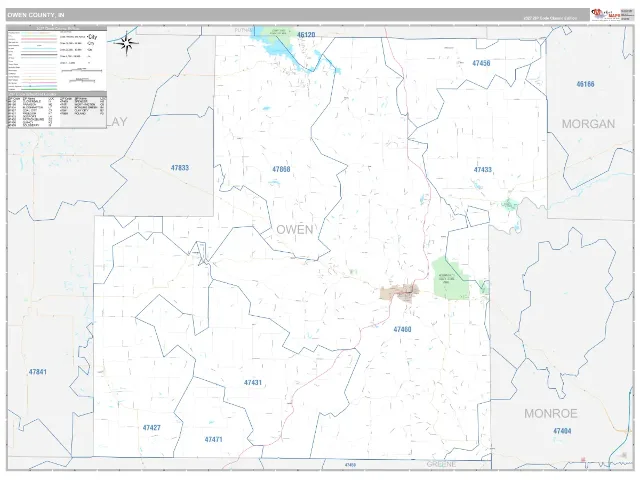Select the ZIP code label 47833
640x480 pixels.
point(180,168)
